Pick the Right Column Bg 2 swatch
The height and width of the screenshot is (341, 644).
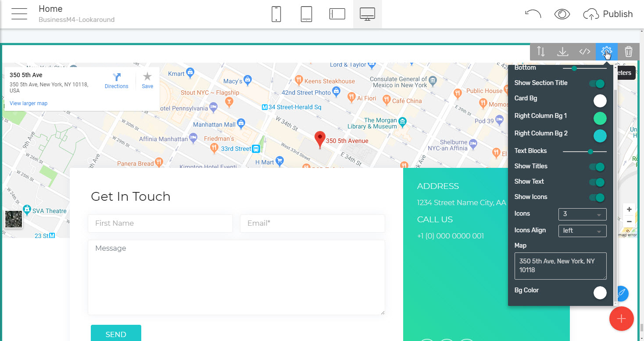pyautogui.click(x=600, y=136)
